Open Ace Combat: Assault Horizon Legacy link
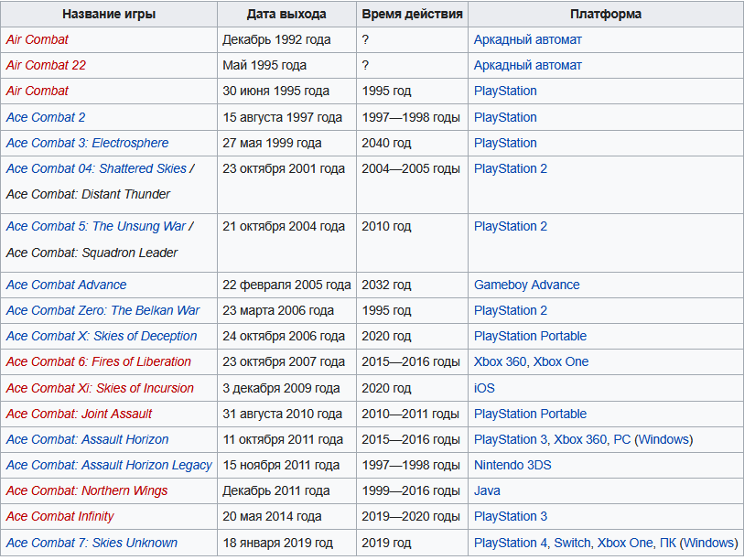 (109, 465)
